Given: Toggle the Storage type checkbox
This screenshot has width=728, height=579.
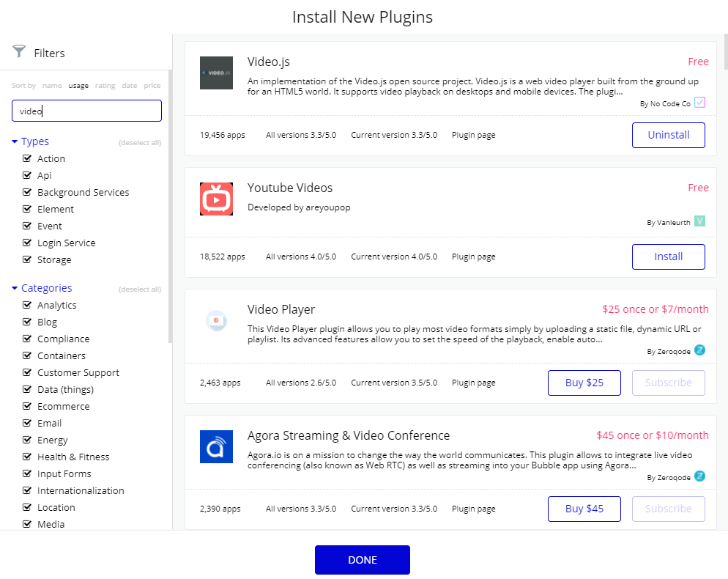Looking at the screenshot, I should (x=27, y=259).
